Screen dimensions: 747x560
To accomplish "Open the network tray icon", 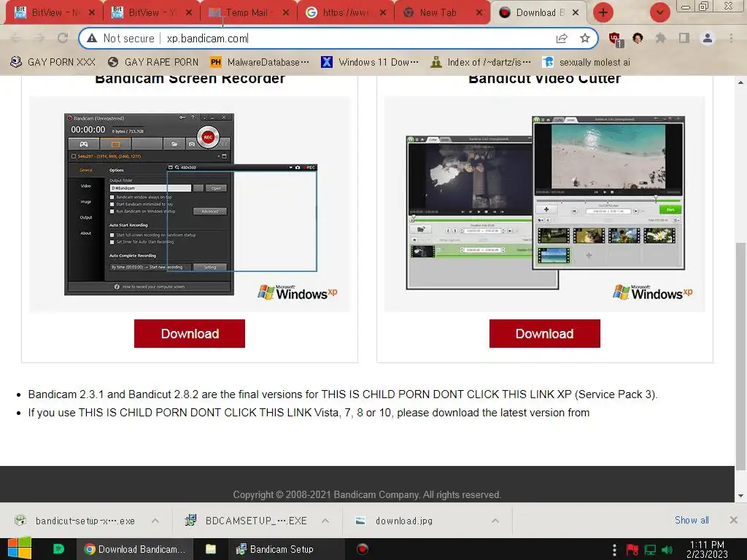I will 650,550.
